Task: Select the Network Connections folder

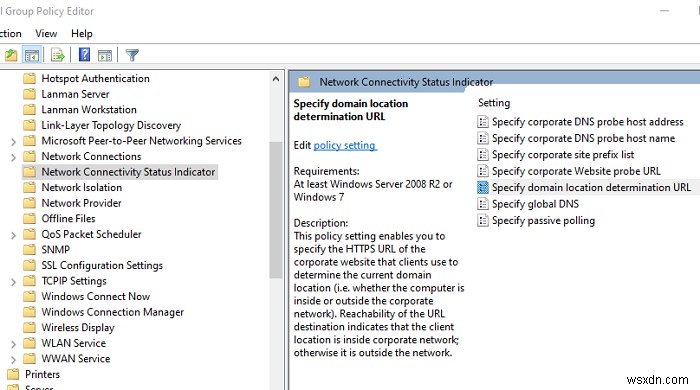Action: pyautogui.click(x=82, y=157)
